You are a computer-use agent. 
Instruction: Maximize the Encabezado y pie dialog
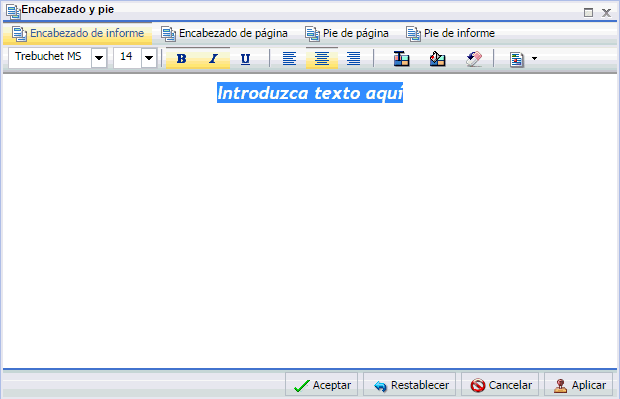(x=588, y=13)
